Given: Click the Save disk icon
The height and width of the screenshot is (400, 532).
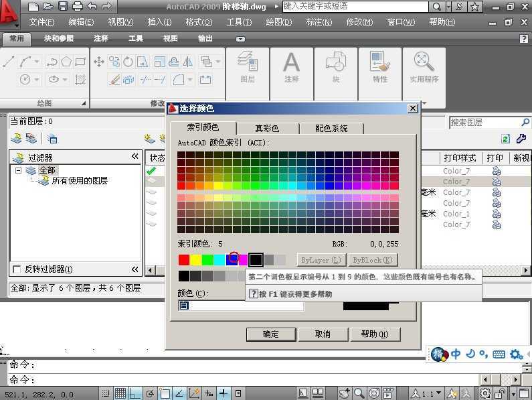Looking at the screenshot, I should point(63,6).
